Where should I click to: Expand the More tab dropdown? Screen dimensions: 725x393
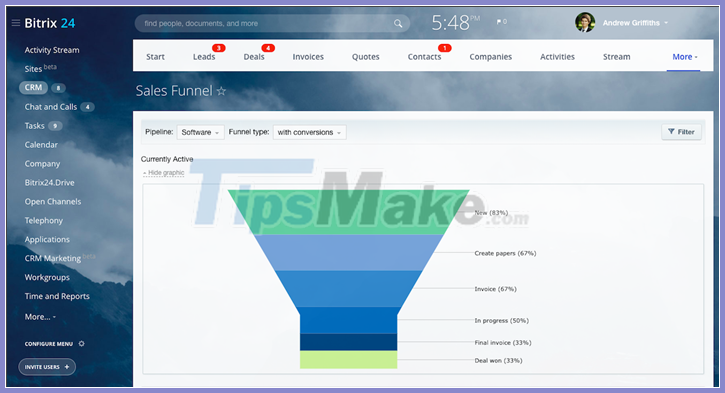point(684,57)
